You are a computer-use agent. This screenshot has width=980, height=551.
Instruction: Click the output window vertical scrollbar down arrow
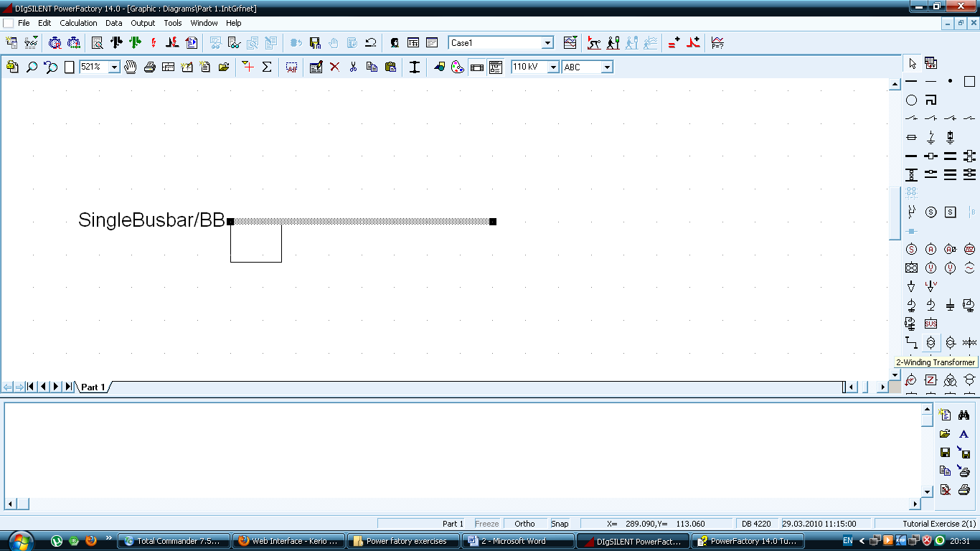pos(927,491)
